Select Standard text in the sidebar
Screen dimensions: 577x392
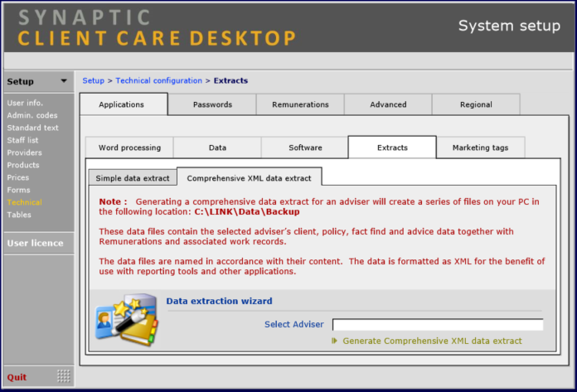coord(32,128)
